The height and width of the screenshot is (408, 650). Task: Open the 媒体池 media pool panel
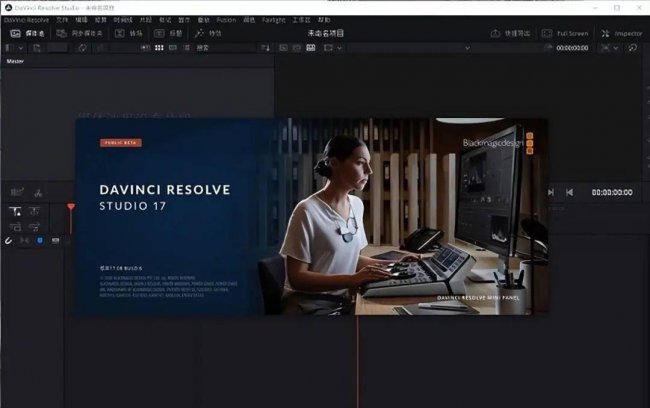point(27,34)
